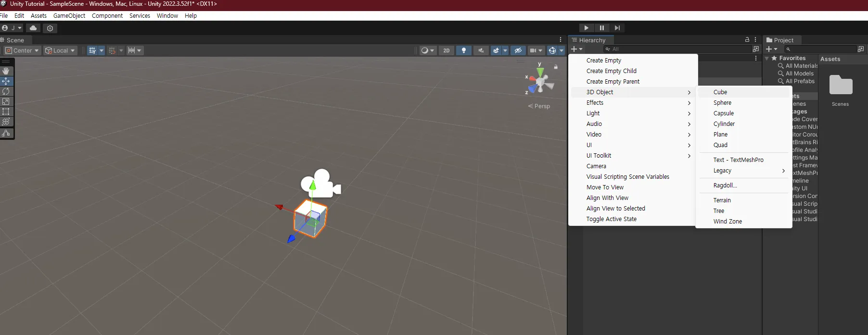This screenshot has width=868, height=335.
Task: Select All Prefabs favorite search
Action: (796, 81)
